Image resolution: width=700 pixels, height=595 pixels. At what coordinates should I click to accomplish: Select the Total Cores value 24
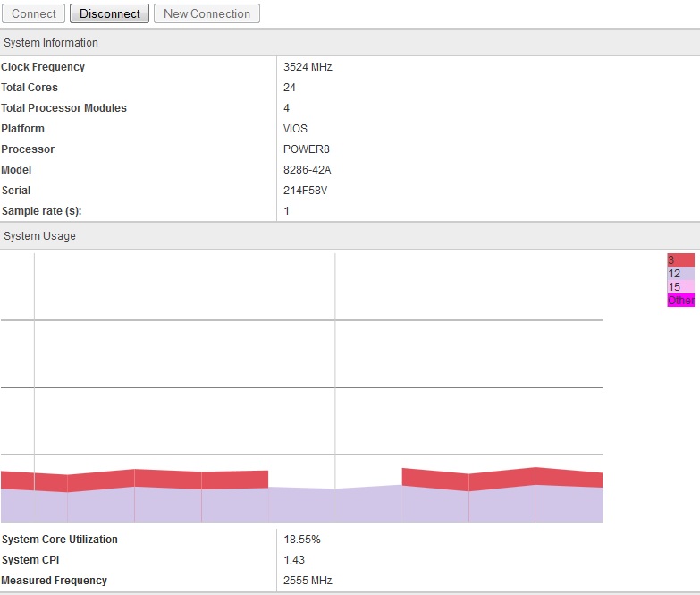coord(290,88)
